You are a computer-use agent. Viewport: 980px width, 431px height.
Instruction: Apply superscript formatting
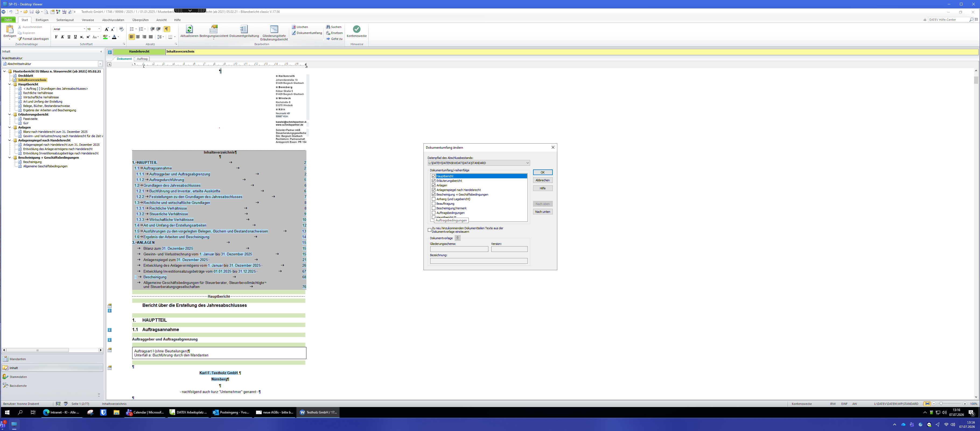88,37
